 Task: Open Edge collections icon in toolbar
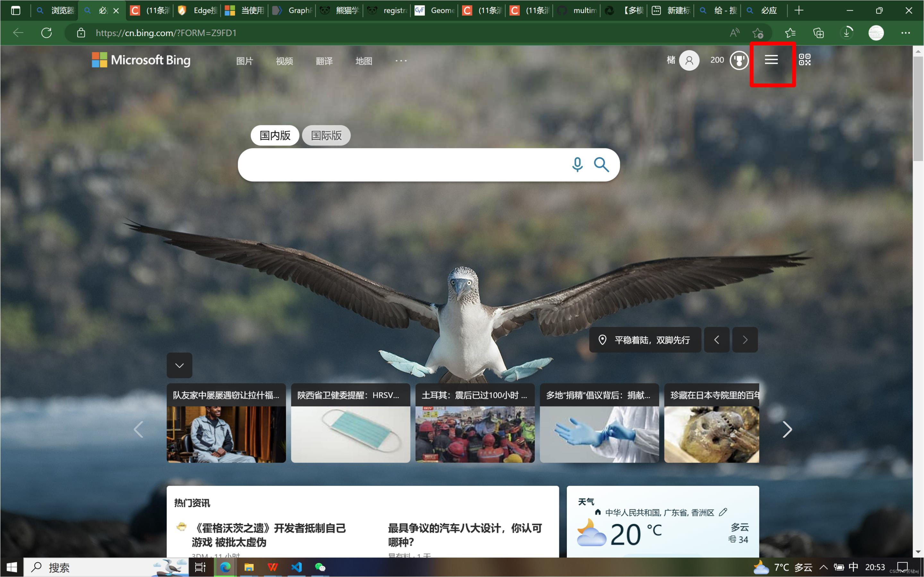pos(818,33)
